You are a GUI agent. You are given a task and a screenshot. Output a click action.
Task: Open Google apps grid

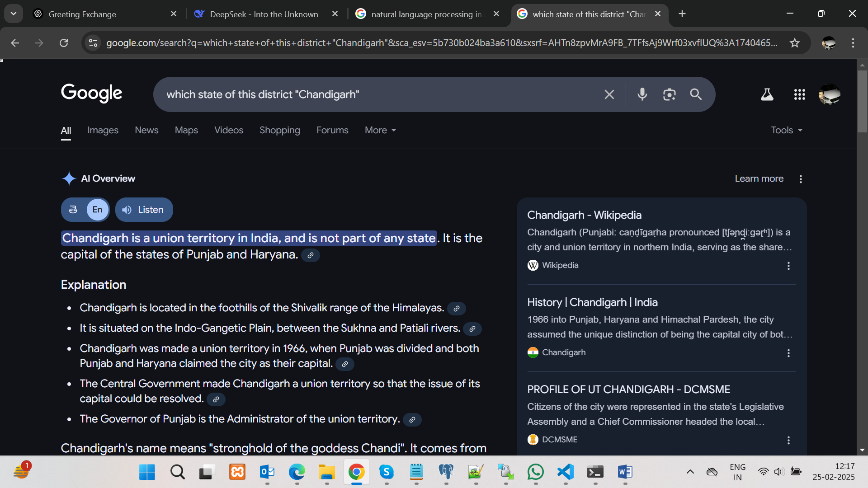click(x=799, y=94)
